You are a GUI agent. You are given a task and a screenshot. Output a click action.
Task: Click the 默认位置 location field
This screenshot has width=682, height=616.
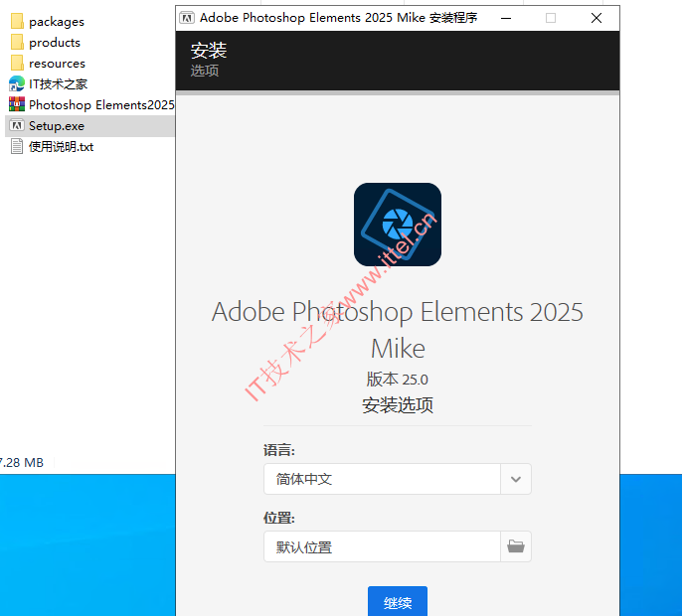pos(383,546)
